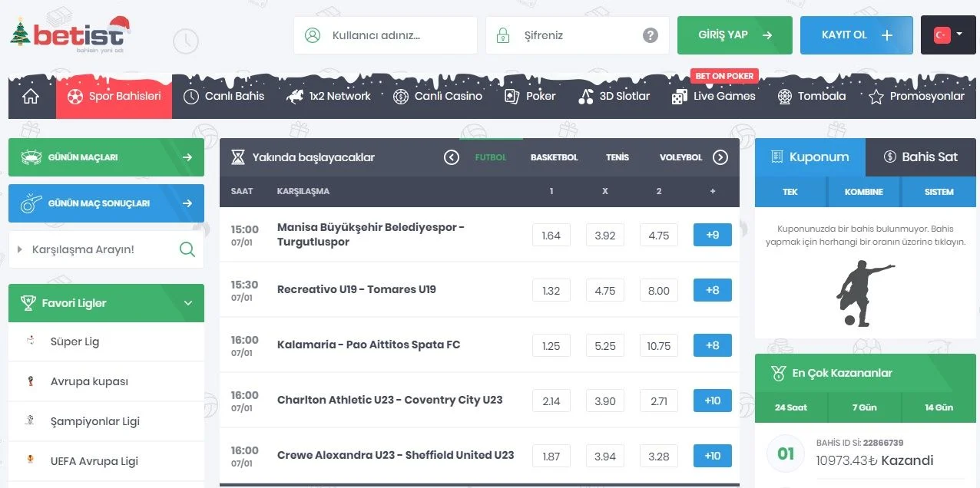The width and height of the screenshot is (980, 488).
Task: Select SİSTEM coupon type
Action: [939, 192]
